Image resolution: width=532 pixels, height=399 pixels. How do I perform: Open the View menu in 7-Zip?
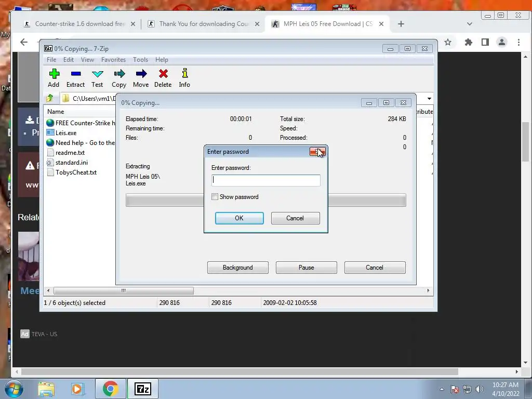tap(87, 60)
